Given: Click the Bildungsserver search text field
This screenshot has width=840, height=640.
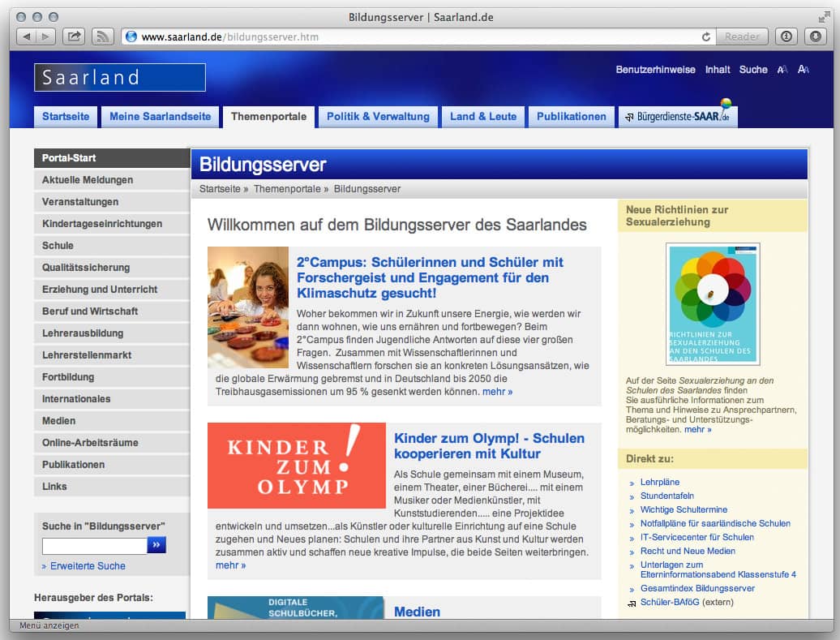Looking at the screenshot, I should point(94,545).
